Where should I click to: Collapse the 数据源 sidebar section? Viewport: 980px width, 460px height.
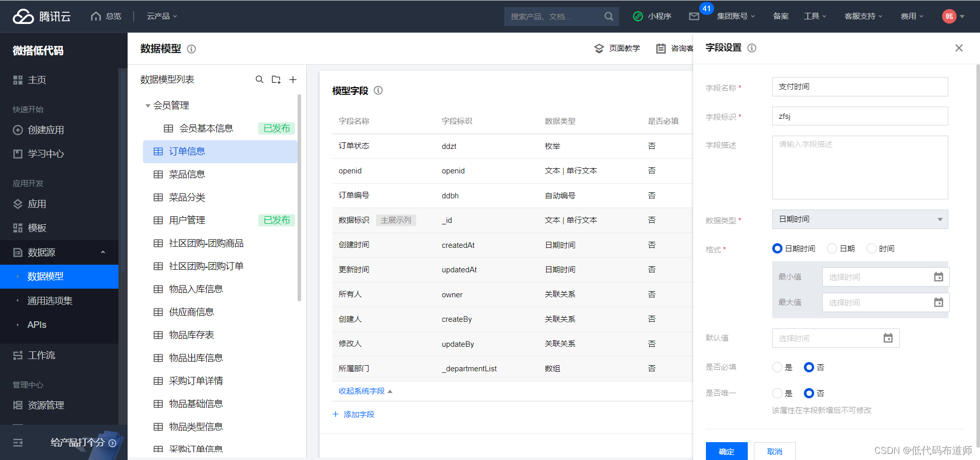(x=103, y=252)
